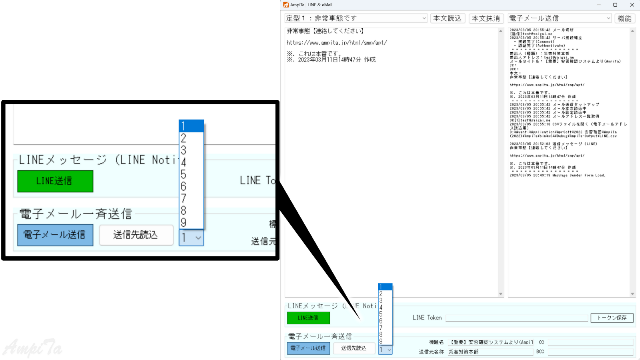This screenshot has height=360, width=640.
Task: Expand the 電子メール送信 log dropdown at top
Action: click(560, 18)
